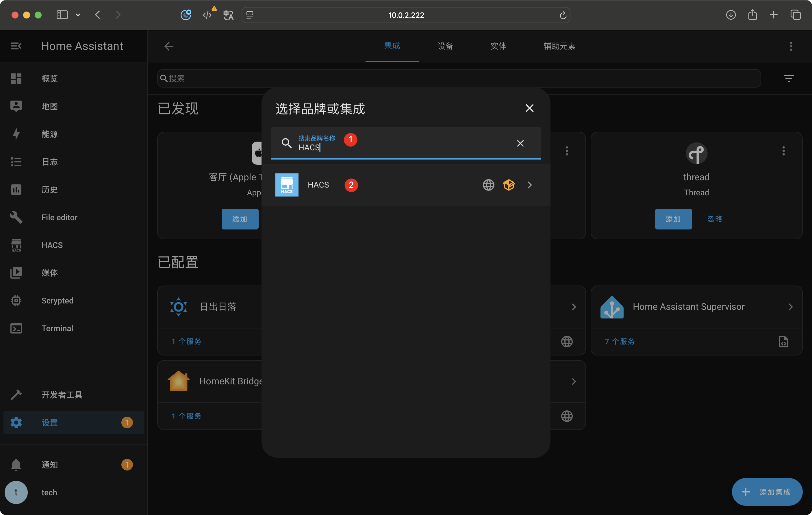The width and height of the screenshot is (812, 515).
Task: Click the web inspector code icon
Action: [207, 15]
